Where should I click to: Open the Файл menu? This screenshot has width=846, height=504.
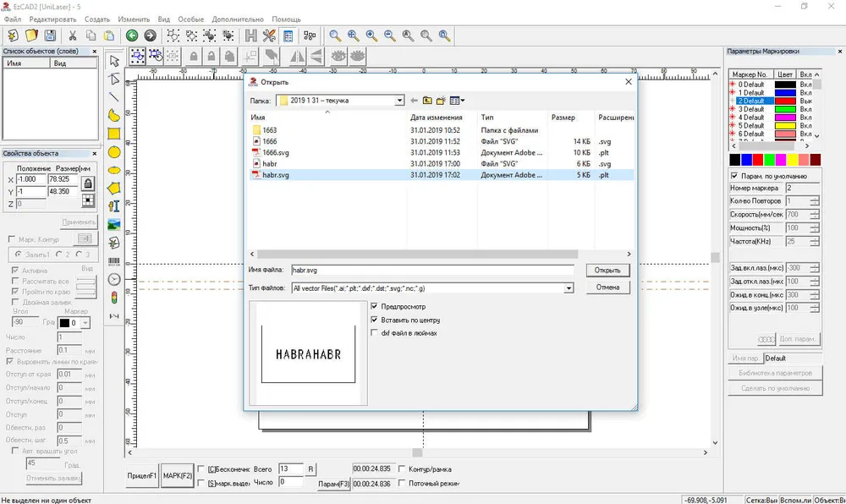[13, 19]
